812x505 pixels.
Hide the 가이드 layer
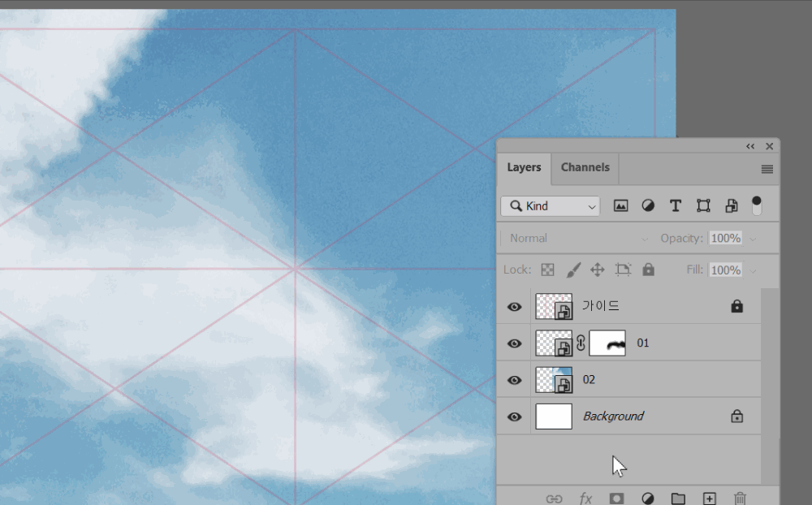514,307
